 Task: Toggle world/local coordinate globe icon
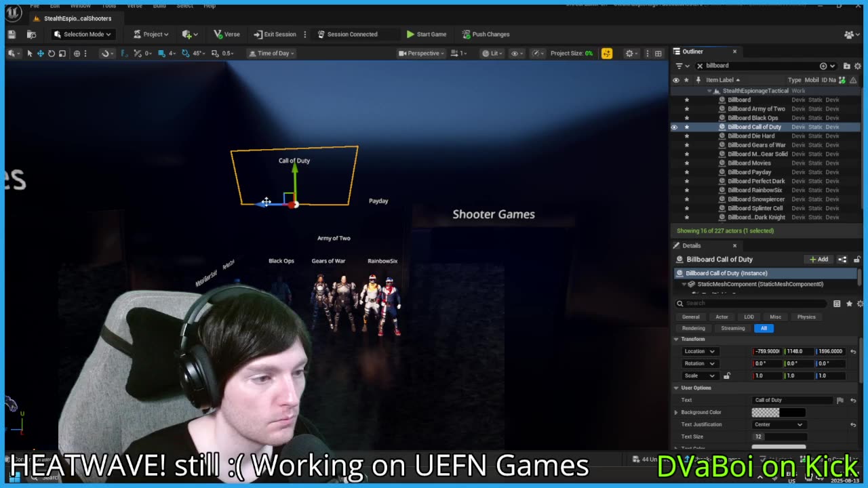coord(77,53)
